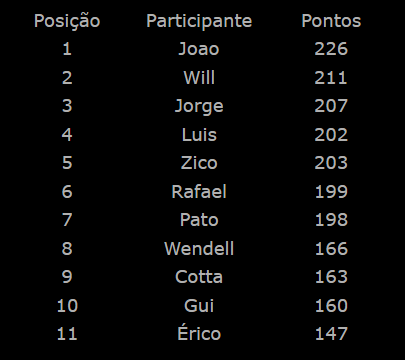Select participant name Joao
This screenshot has height=360, width=405.
(x=199, y=49)
